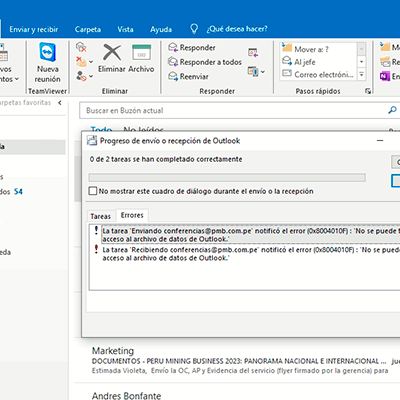Viewport: 400px width, 400px height.
Task: Collapse the favorite folders pane chevron
Action: pos(60,103)
